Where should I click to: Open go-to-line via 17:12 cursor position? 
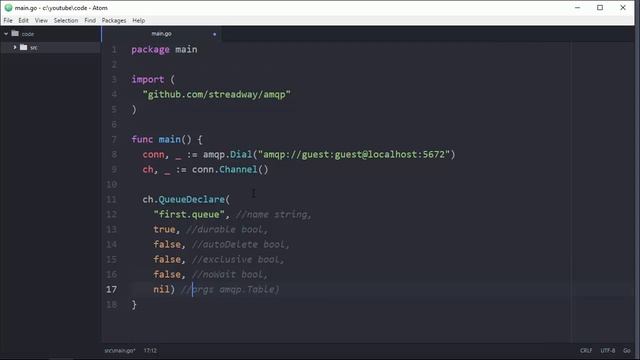(x=150, y=351)
